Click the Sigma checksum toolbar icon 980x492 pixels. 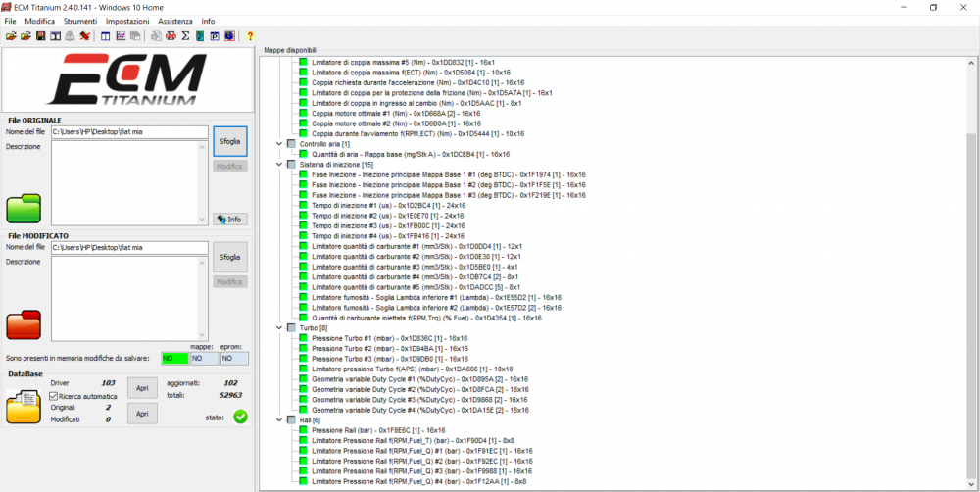tap(185, 36)
